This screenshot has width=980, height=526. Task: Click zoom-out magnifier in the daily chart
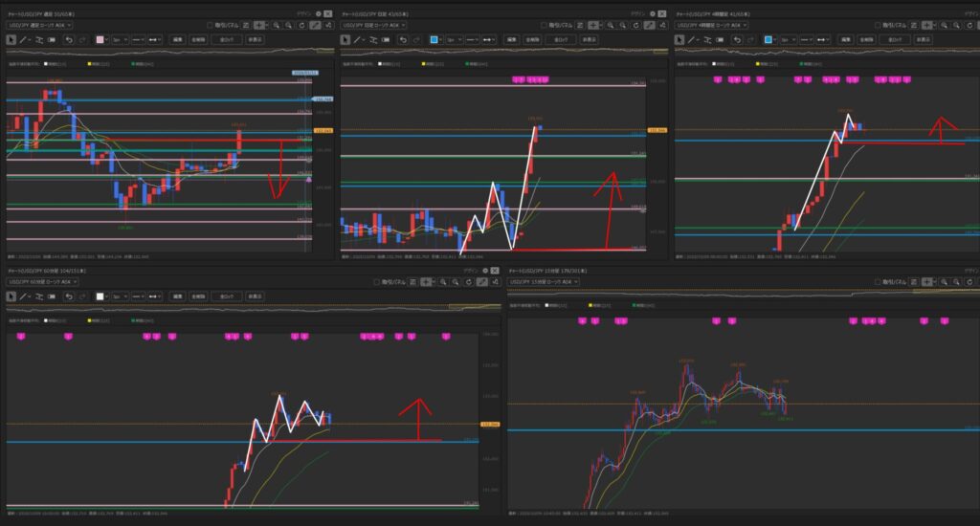pos(625,26)
